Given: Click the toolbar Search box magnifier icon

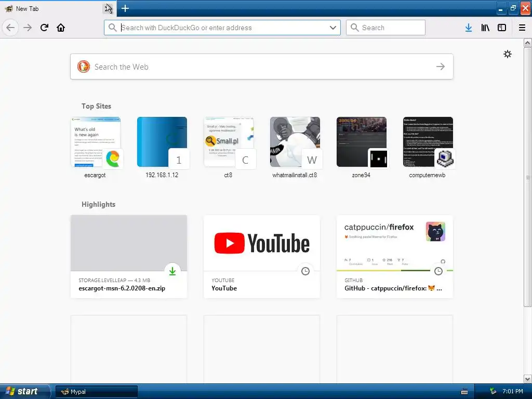Looking at the screenshot, I should pos(354,28).
